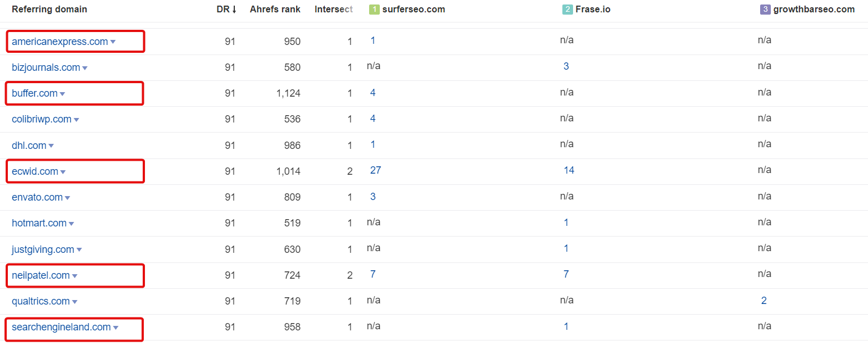
Task: Open the neilpatel.com dropdown caret
Action: pos(75,276)
